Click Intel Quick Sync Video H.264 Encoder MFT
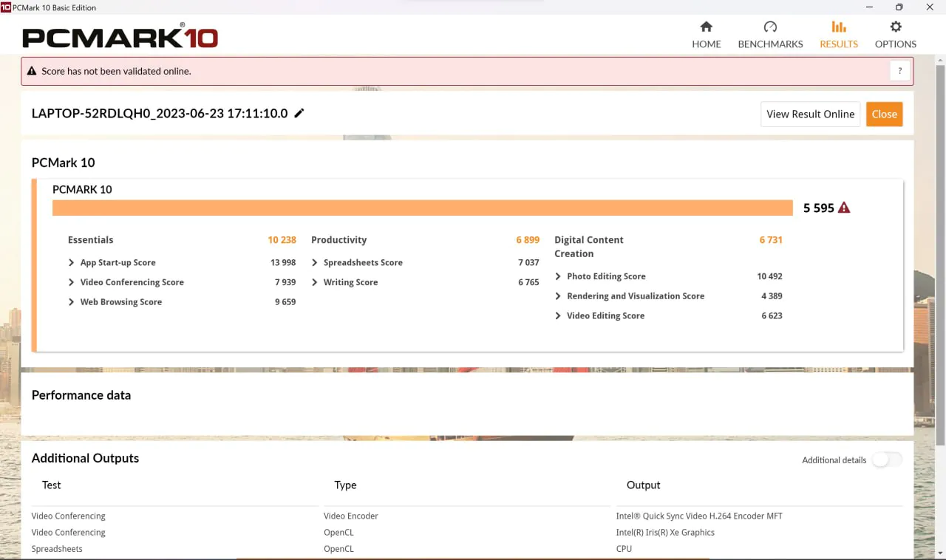This screenshot has height=560, width=946. click(x=699, y=516)
